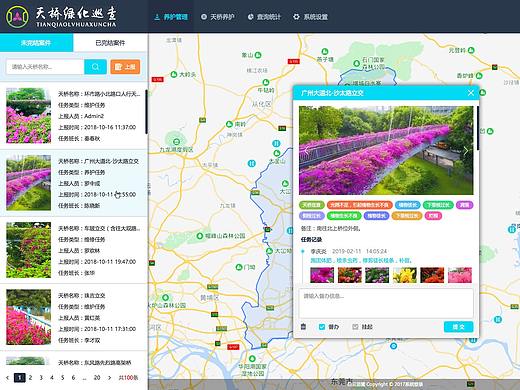520x390 pixels.
Task: Switch to the 已完结案件 tab
Action: (110, 43)
